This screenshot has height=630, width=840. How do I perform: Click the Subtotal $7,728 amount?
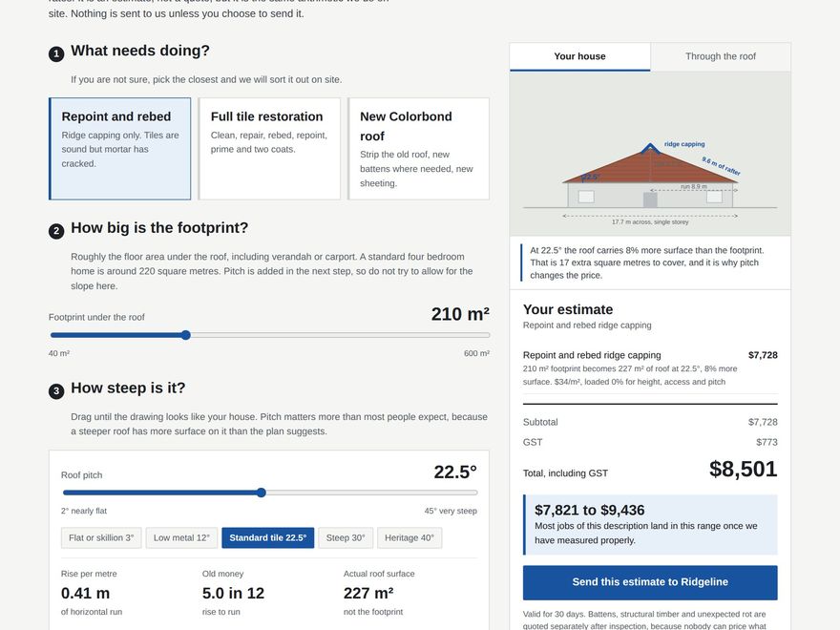[763, 422]
